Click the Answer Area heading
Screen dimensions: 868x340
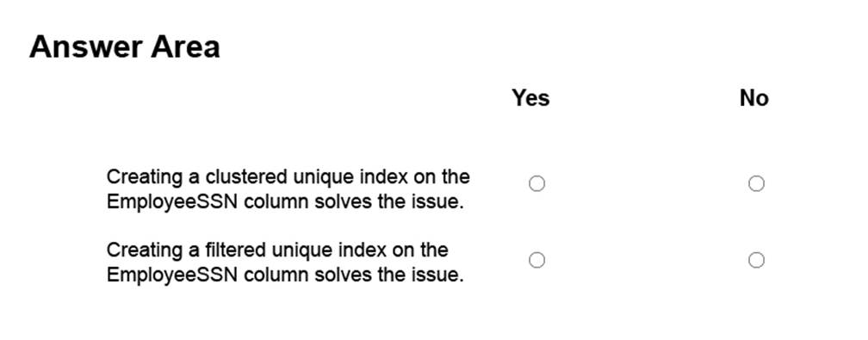(x=125, y=47)
